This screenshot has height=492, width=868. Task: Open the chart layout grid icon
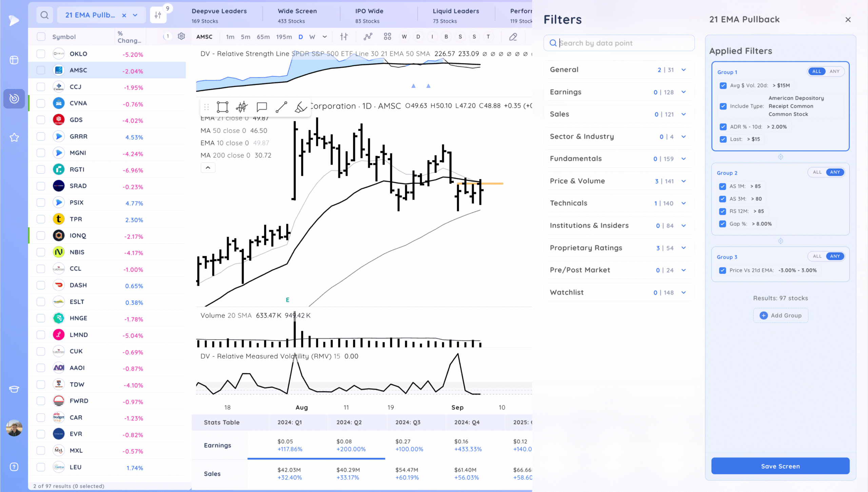(388, 37)
